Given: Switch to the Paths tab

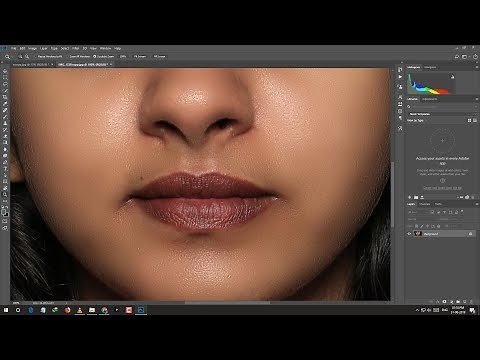Looking at the screenshot, I should tap(438, 204).
